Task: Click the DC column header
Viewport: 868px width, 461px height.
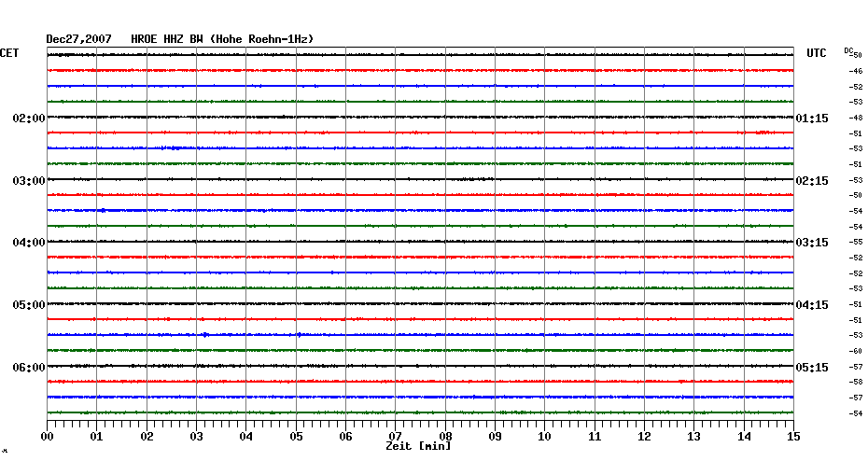Action: click(x=848, y=51)
